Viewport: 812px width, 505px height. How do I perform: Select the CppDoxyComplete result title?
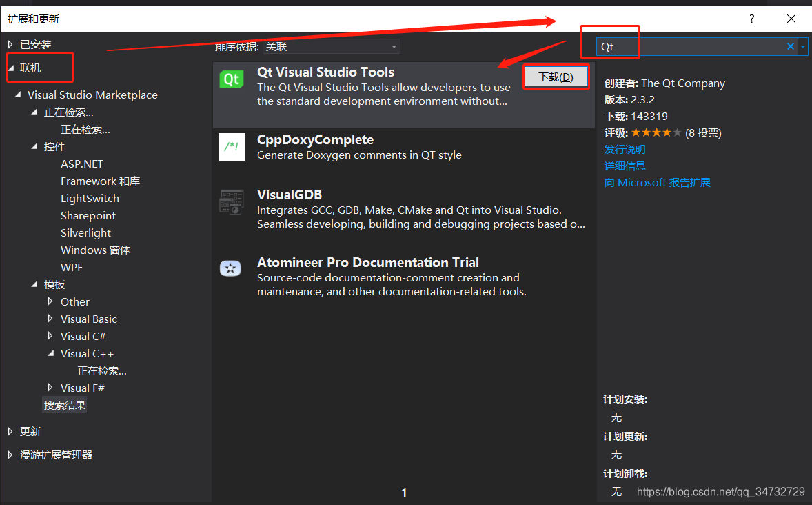click(316, 140)
